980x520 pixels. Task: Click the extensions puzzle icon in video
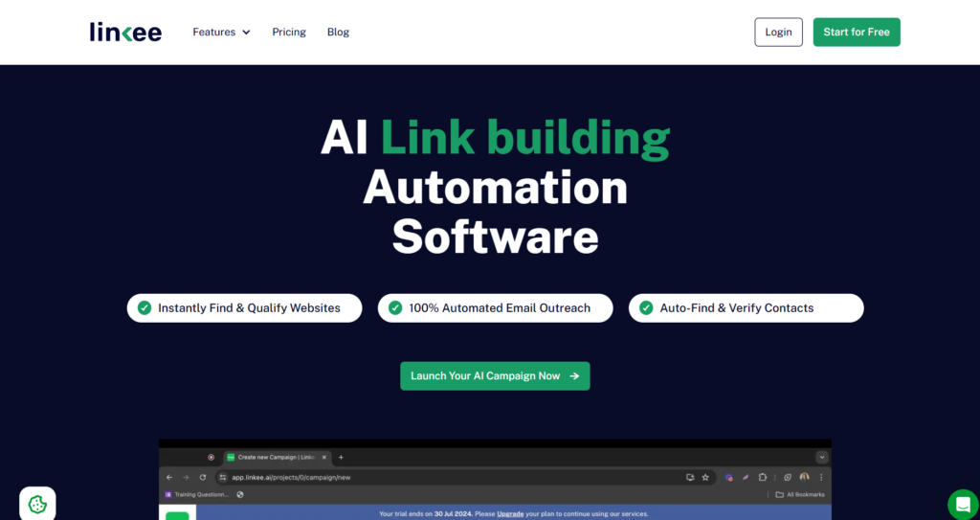[x=763, y=477]
